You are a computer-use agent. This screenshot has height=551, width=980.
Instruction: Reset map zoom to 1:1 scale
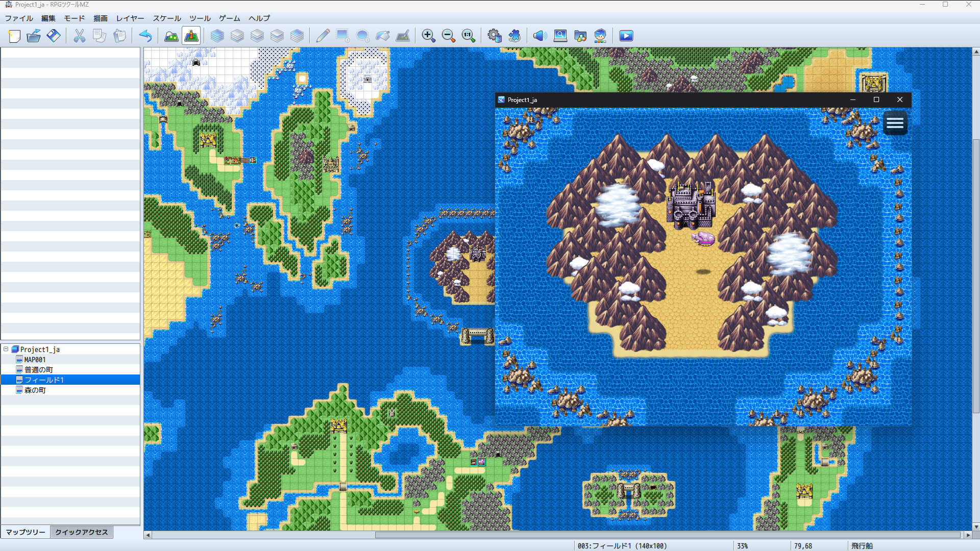point(468,36)
